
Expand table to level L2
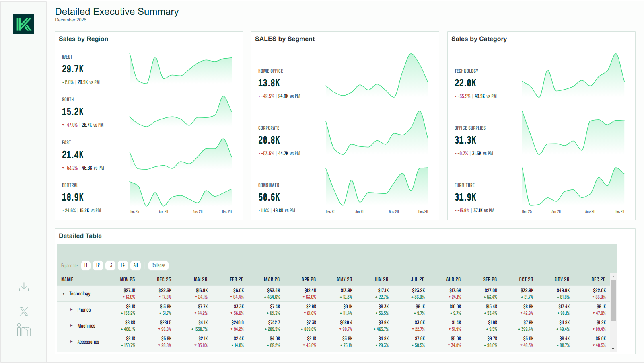[98, 265]
